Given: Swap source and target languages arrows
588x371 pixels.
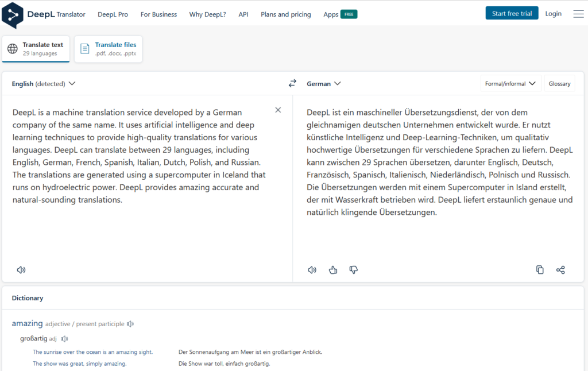Looking at the screenshot, I should (x=292, y=83).
